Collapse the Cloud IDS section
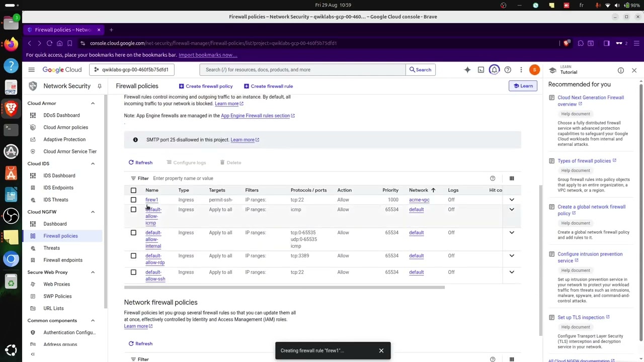 93,164
